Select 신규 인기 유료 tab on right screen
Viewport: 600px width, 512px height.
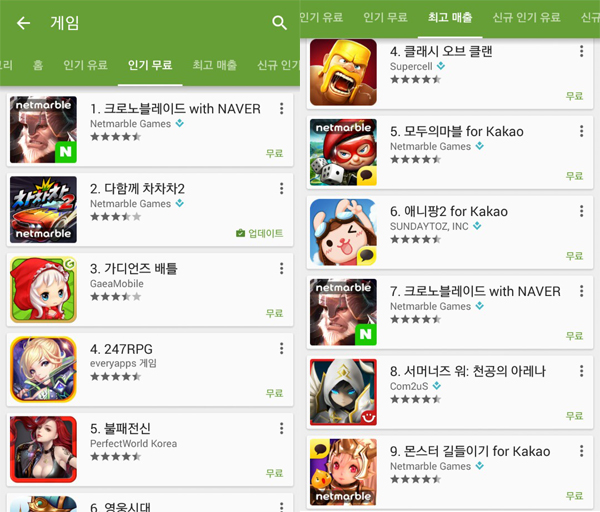(526, 17)
